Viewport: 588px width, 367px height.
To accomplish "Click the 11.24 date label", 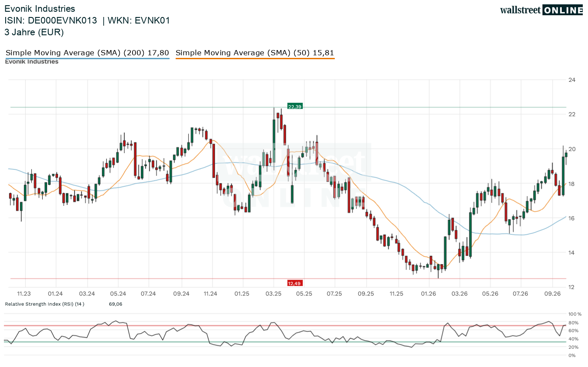I will (x=211, y=294).
